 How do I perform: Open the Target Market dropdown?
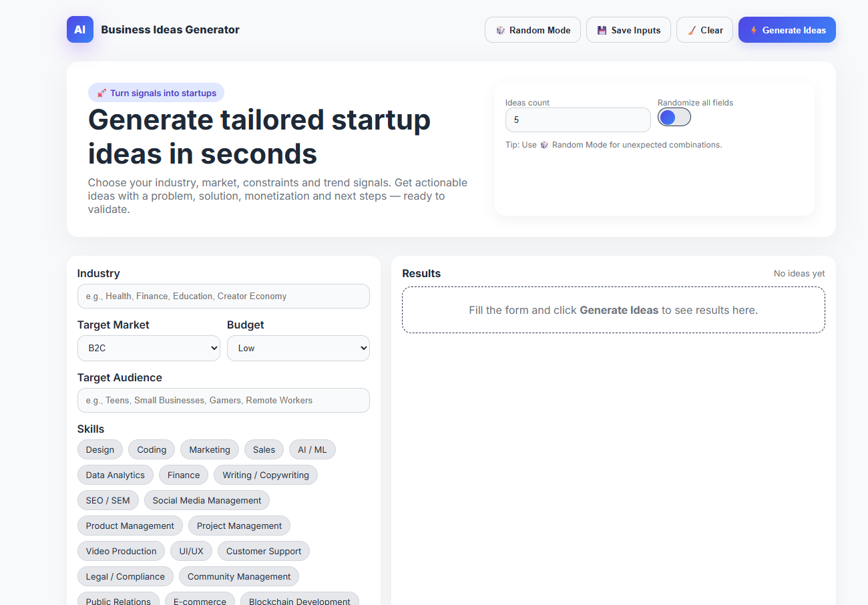(148, 348)
